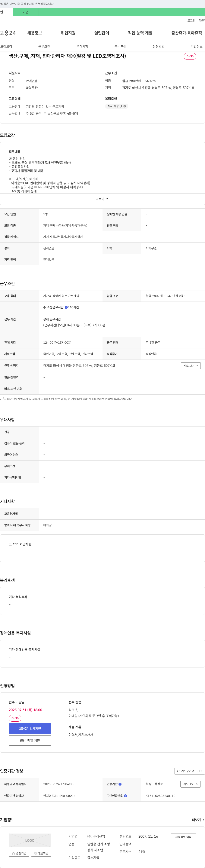The height and width of the screenshot is (868, 205).
Task: Open 채용정보 이력 button
Action: 183,837
